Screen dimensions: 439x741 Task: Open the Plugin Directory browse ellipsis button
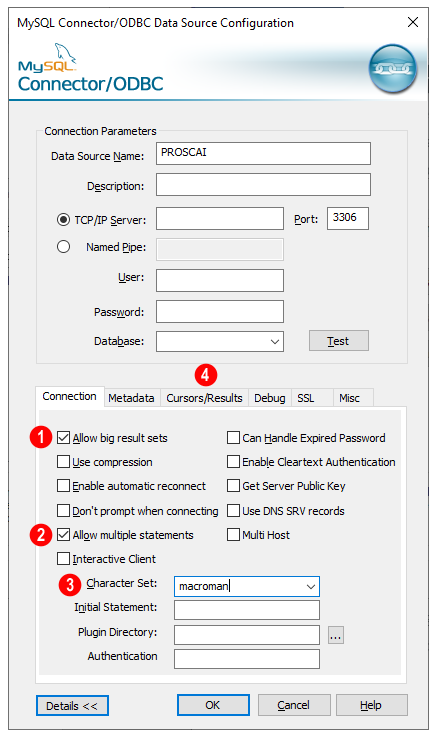coord(336,636)
